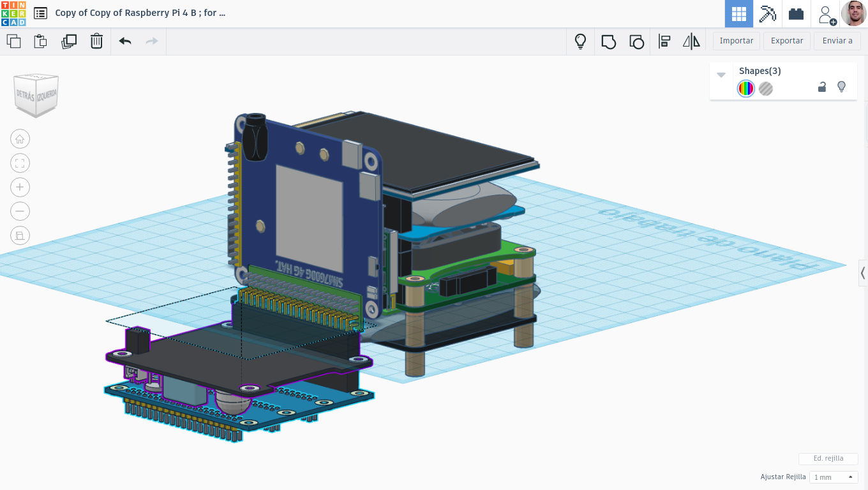Screen dimensions: 868x490
Task: Select the striped Hole swatch
Action: pyautogui.click(x=766, y=89)
